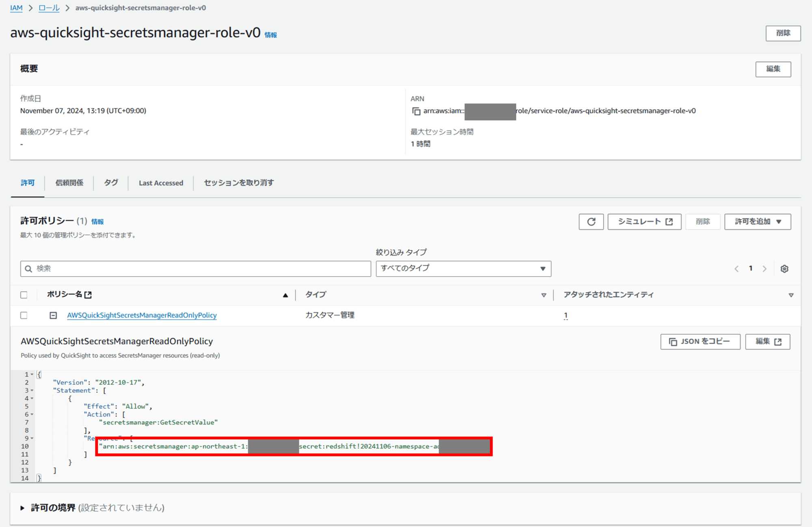Focus the 検索 policy search field
This screenshot has height=527, width=812.
pyautogui.click(x=196, y=269)
